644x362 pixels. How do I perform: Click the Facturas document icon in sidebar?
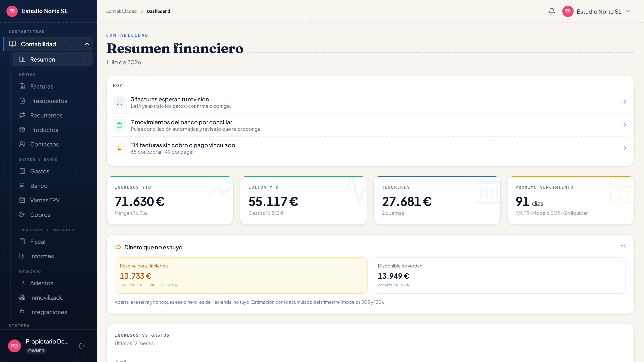(22, 86)
